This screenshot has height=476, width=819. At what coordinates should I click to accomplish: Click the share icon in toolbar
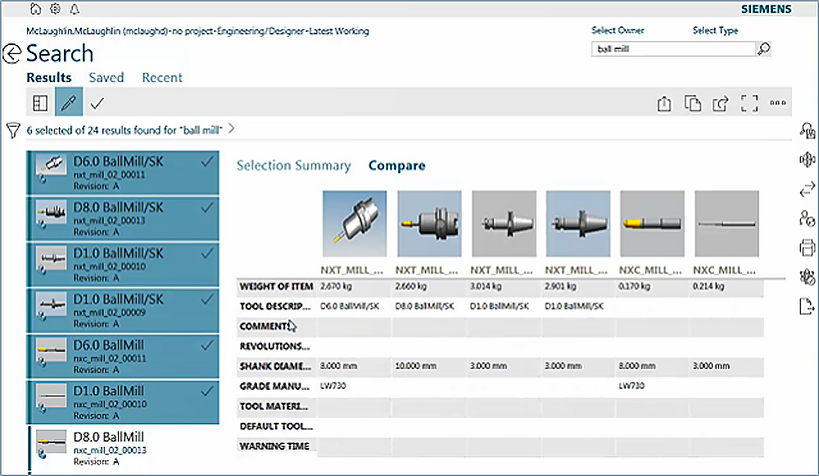(720, 103)
